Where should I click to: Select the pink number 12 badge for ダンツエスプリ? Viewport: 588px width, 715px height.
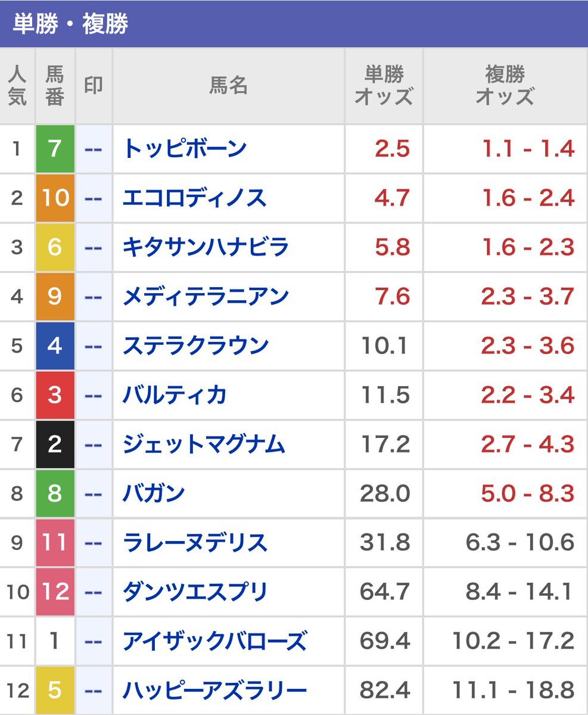pyautogui.click(x=55, y=591)
